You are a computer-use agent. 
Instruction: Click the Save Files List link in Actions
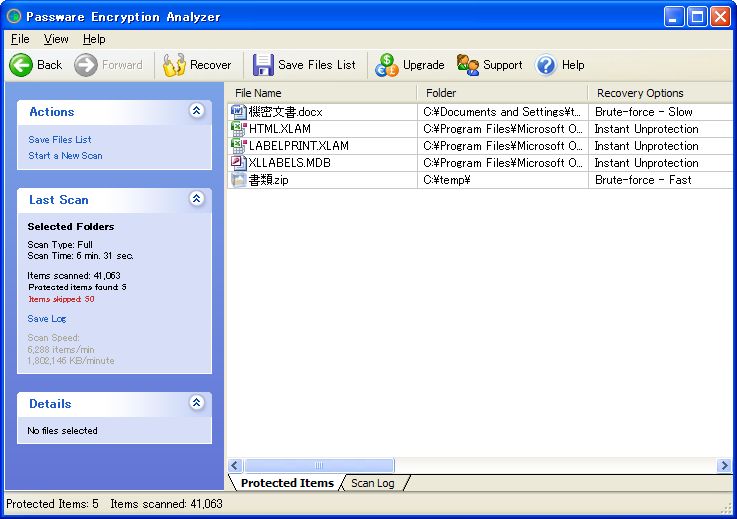pos(60,140)
